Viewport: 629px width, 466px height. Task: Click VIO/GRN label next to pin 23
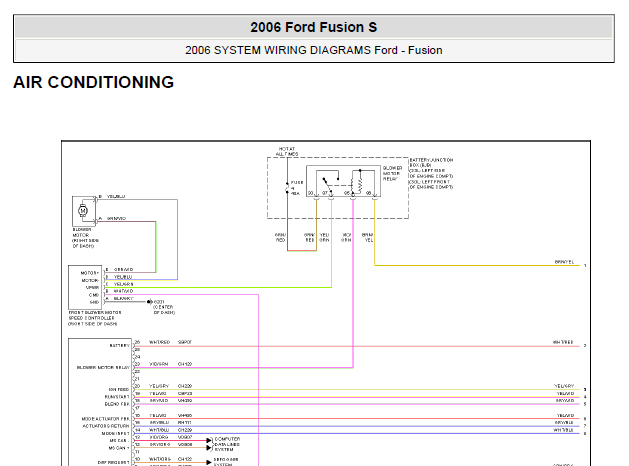coord(159,364)
